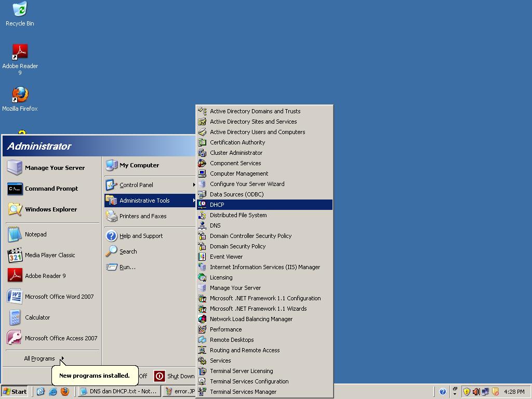Click the Component Services icon
Image resolution: width=532 pixels, height=399 pixels.
202,163
